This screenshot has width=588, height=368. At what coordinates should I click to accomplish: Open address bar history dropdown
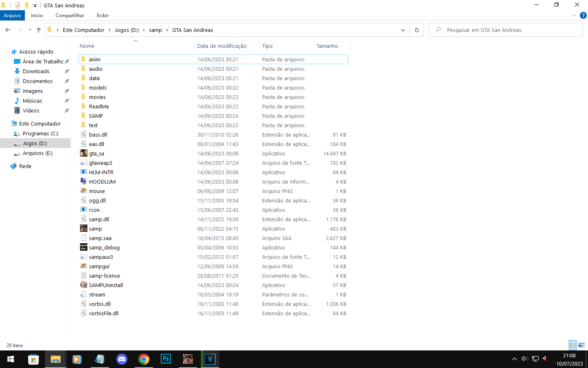point(403,30)
